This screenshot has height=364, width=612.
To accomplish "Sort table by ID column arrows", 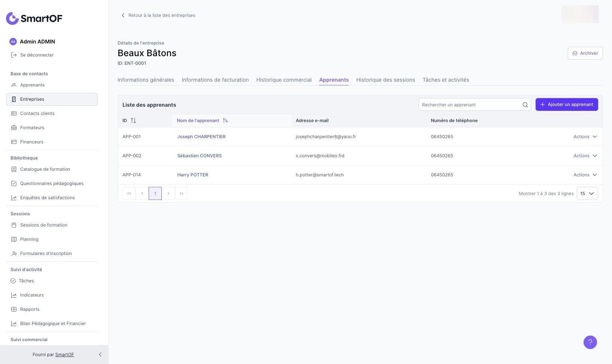I will tap(133, 121).
